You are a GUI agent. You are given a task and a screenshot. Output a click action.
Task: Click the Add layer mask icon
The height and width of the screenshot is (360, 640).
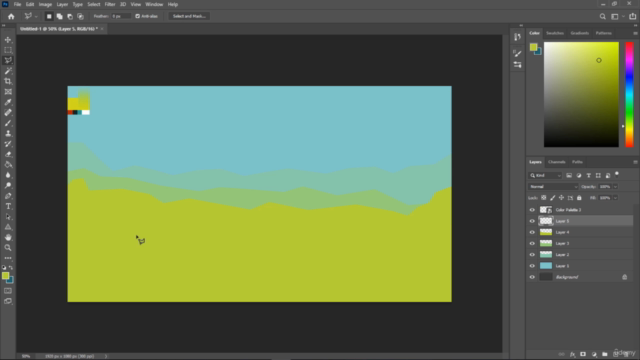pyautogui.click(x=583, y=354)
